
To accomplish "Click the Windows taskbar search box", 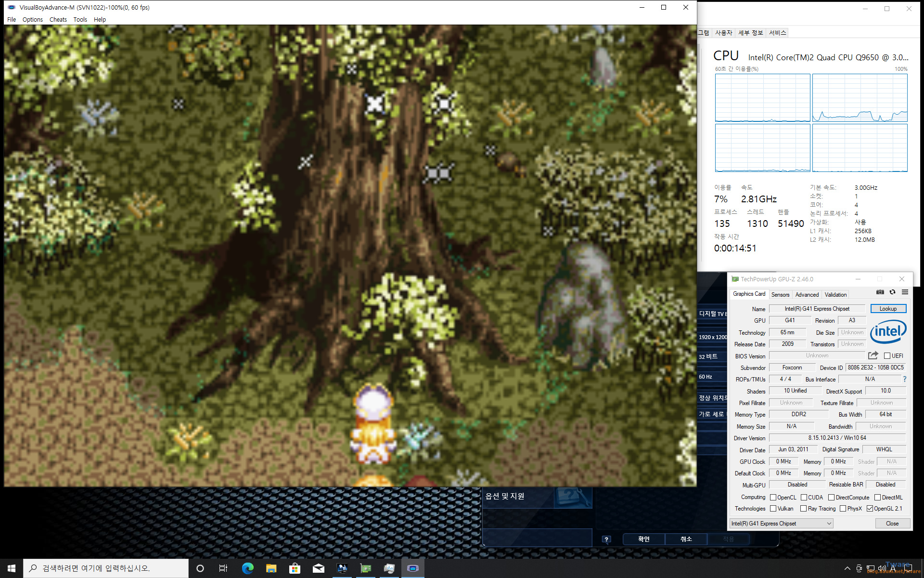I will 106,568.
